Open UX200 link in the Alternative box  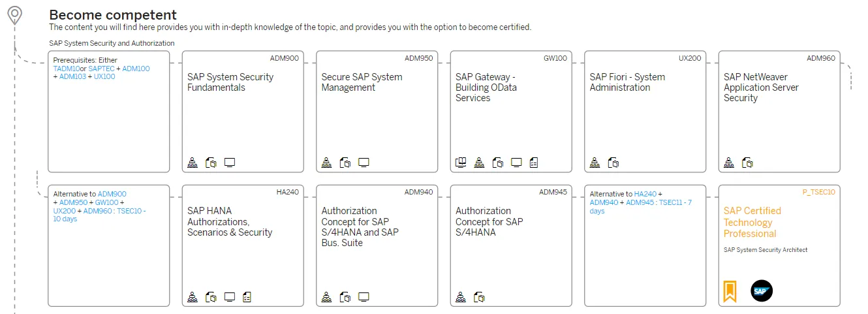(x=65, y=211)
